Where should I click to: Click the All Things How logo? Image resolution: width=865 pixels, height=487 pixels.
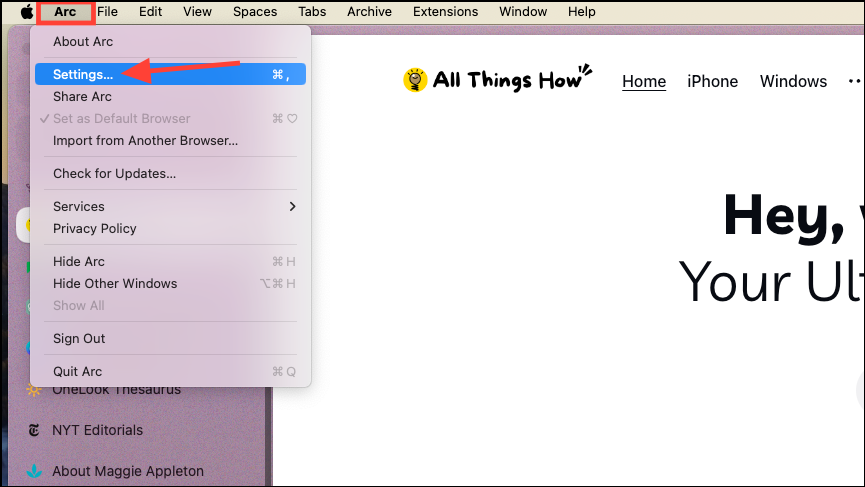pos(497,79)
